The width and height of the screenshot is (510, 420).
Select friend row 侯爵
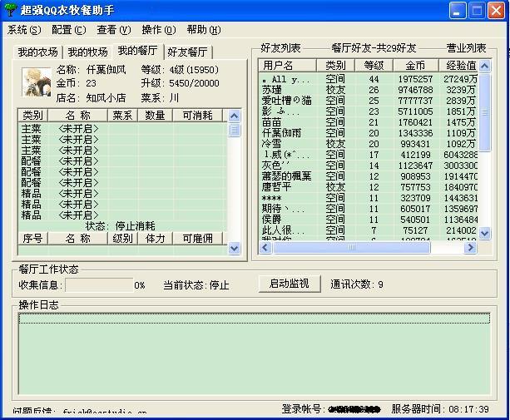(x=369, y=220)
